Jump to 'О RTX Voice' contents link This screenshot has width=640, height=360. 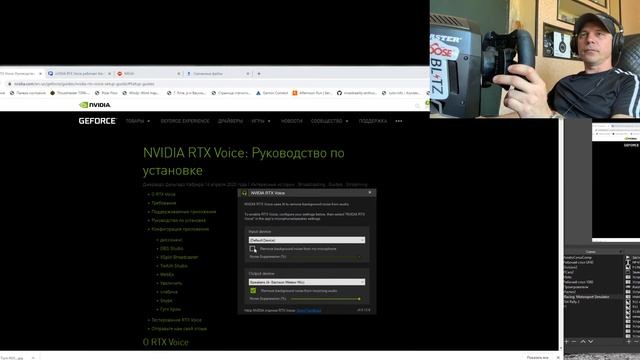tap(163, 194)
